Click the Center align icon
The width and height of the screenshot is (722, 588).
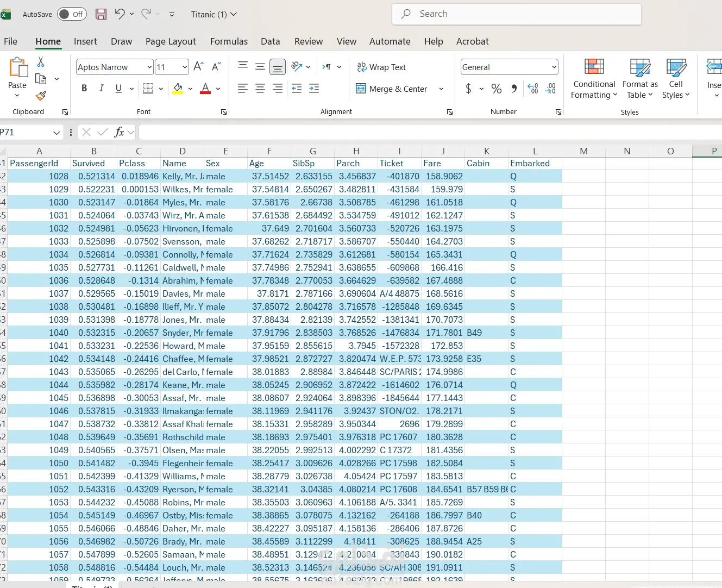(260, 89)
